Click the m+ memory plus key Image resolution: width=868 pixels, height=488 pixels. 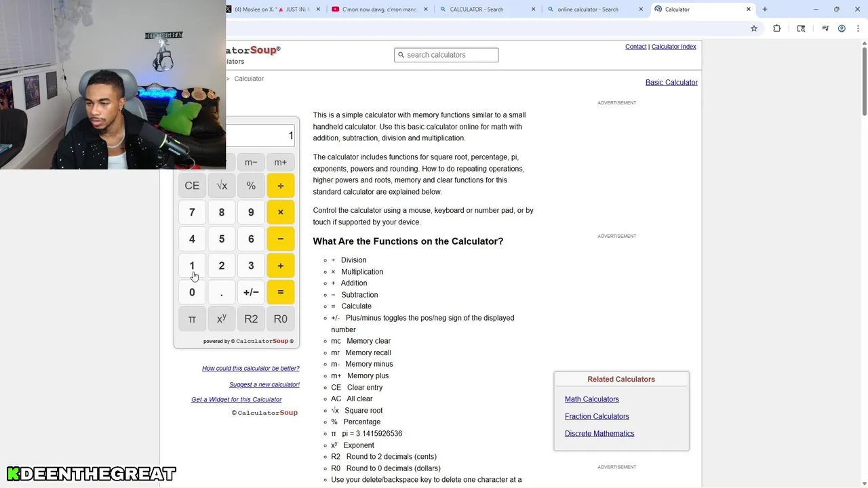tap(280, 163)
